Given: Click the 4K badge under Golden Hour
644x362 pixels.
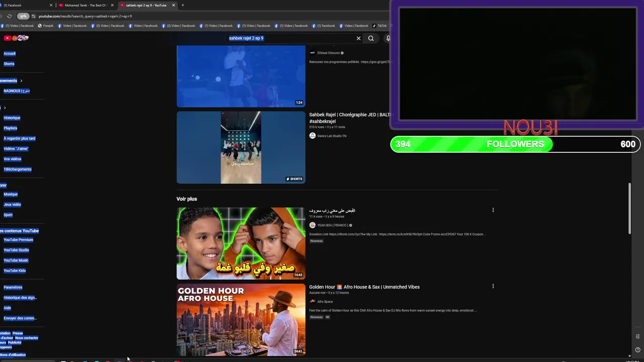Looking at the screenshot, I should pos(328,317).
